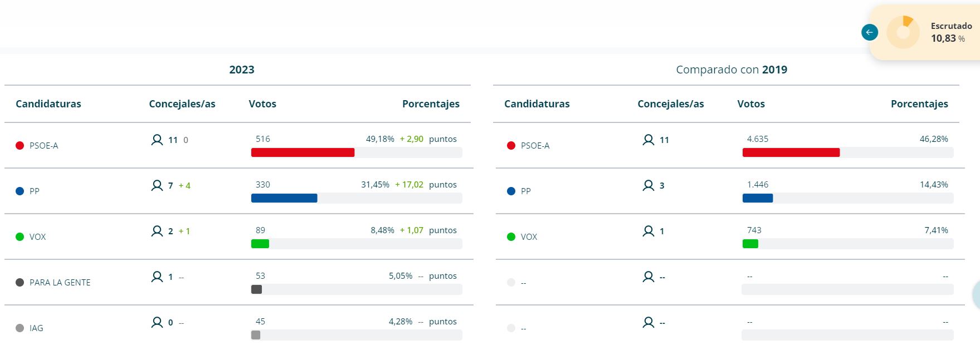Click the back arrow beside Escrutado
Image resolution: width=980 pixels, height=345 pixels.
coord(869,32)
